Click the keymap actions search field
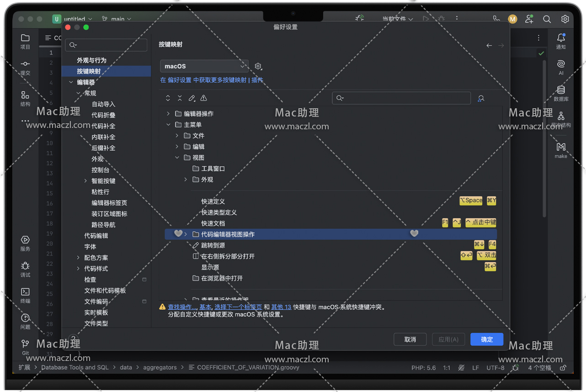This screenshot has height=392, width=586. (x=401, y=98)
